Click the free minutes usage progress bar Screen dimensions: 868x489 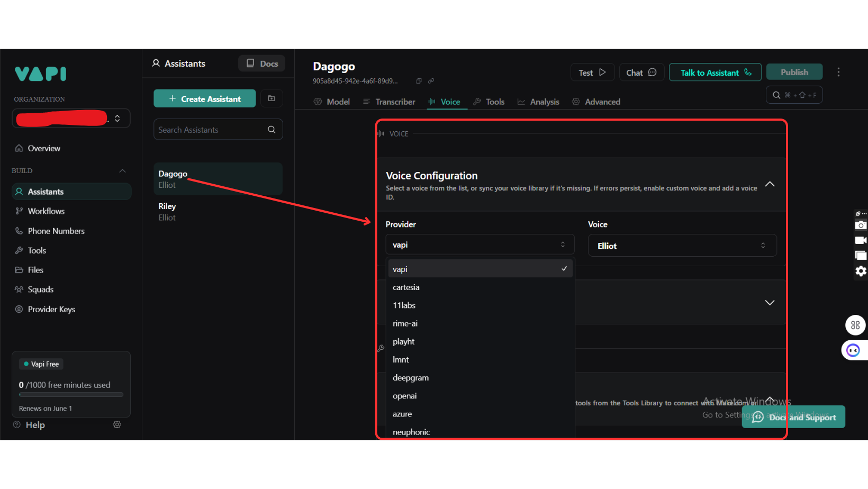point(71,395)
